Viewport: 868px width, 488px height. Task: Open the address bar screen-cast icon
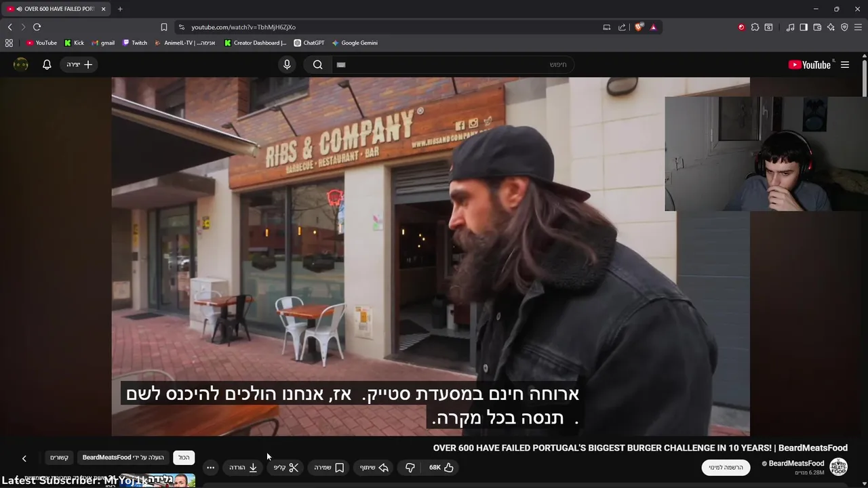607,27
